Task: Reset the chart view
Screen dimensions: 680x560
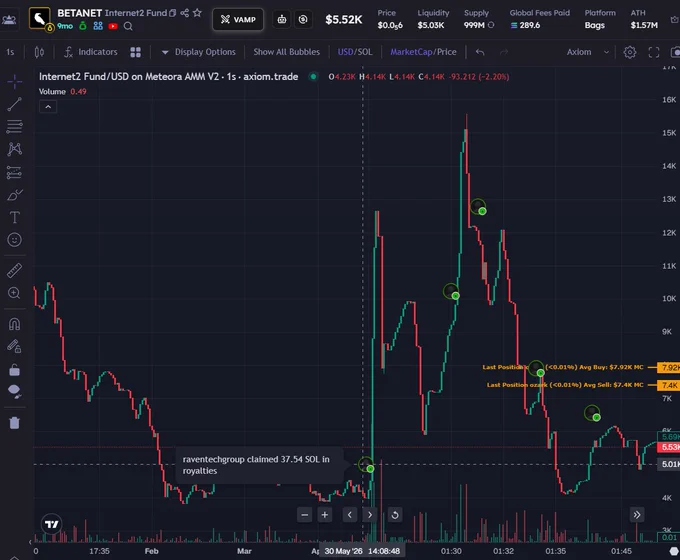Action: point(395,515)
